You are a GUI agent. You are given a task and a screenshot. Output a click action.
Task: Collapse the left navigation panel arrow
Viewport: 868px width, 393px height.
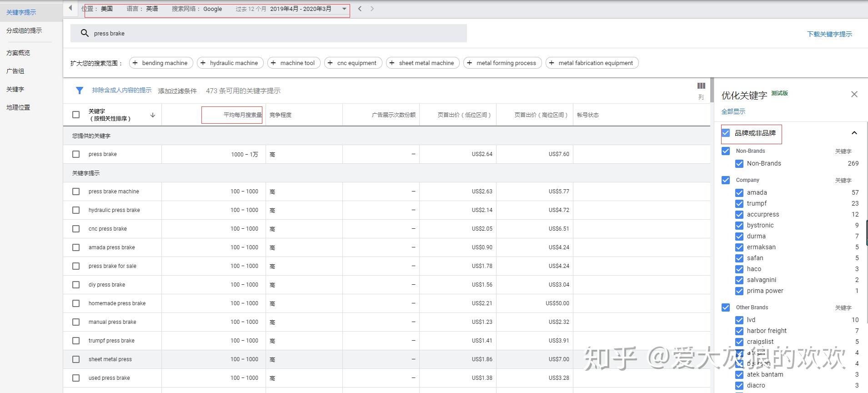pyautogui.click(x=70, y=8)
